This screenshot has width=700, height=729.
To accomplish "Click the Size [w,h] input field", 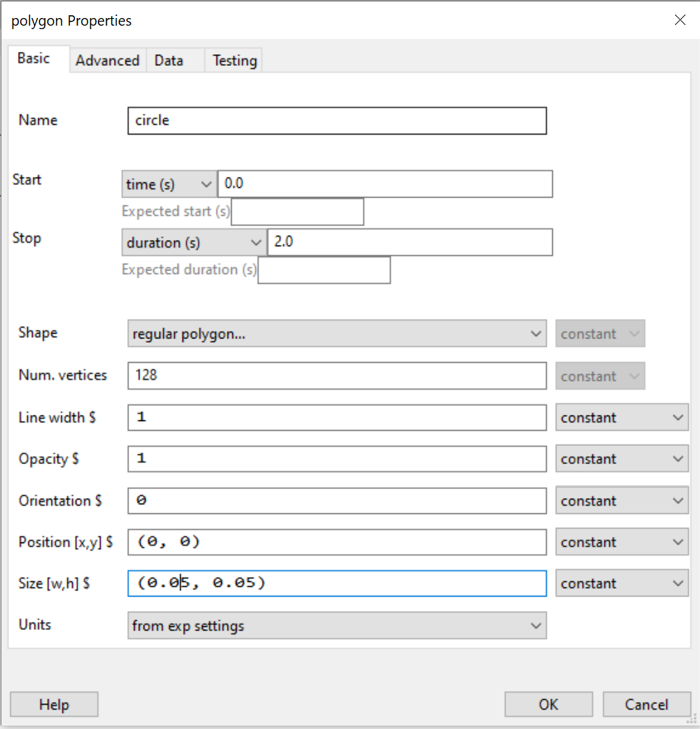I will pyautogui.click(x=336, y=583).
